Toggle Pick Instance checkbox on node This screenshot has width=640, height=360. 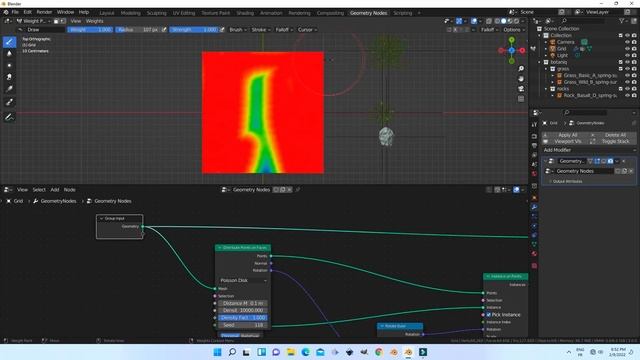pyautogui.click(x=489, y=315)
